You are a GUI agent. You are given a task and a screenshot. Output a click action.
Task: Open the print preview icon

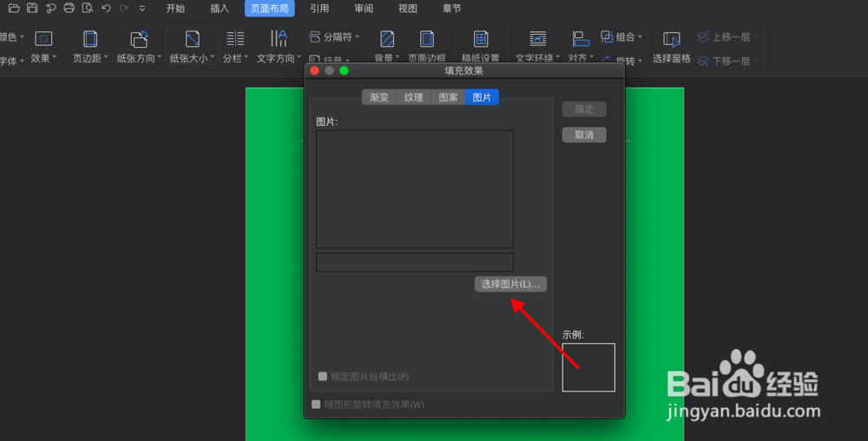click(x=87, y=8)
